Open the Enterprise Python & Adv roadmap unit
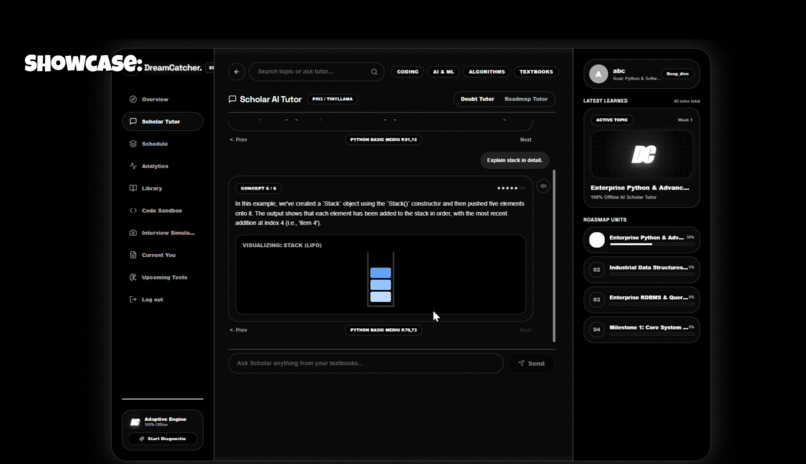Viewport: 806px width, 464px height. point(642,240)
